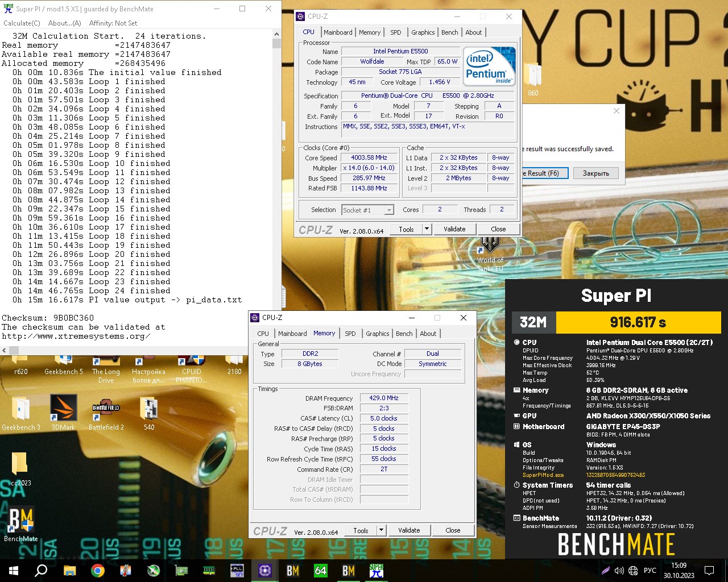Screen dimensions: 728x582
Task: Click graphics card taskbar icon
Action: (181, 570)
